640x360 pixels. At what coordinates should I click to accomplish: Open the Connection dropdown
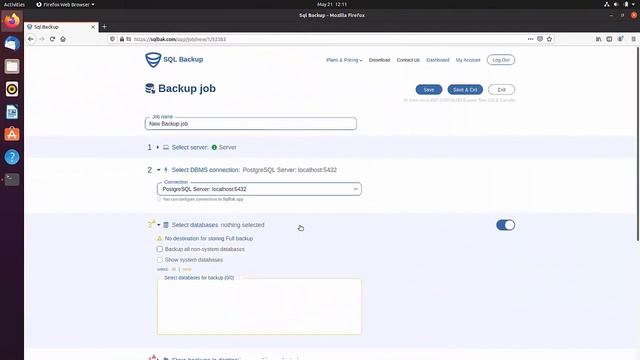259,189
